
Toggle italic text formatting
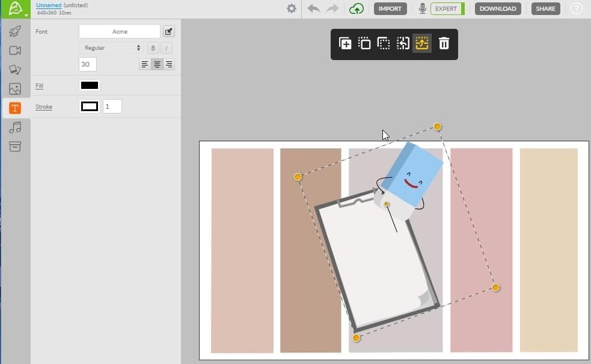pyautogui.click(x=166, y=48)
